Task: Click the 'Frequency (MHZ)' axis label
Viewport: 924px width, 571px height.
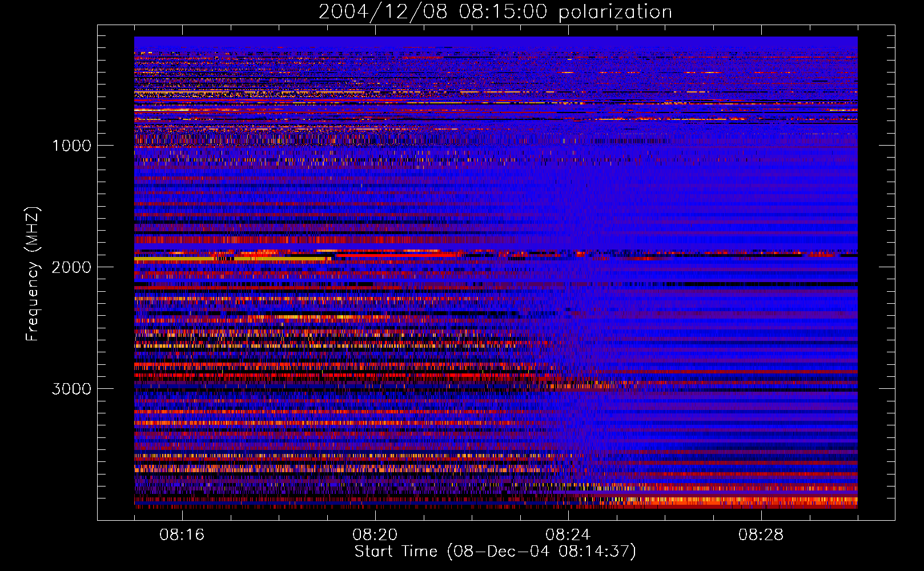Action: click(x=33, y=274)
